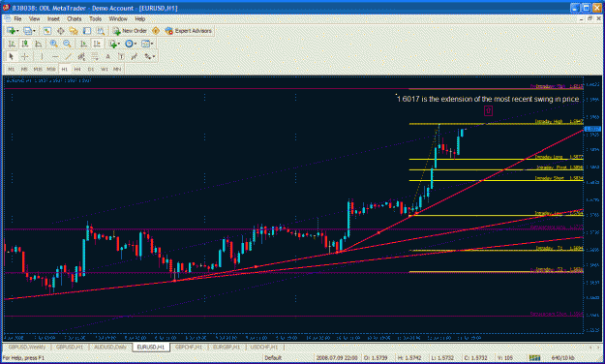The image size is (605, 364).
Task: Activate the standard cursor mode
Action: coord(12,56)
